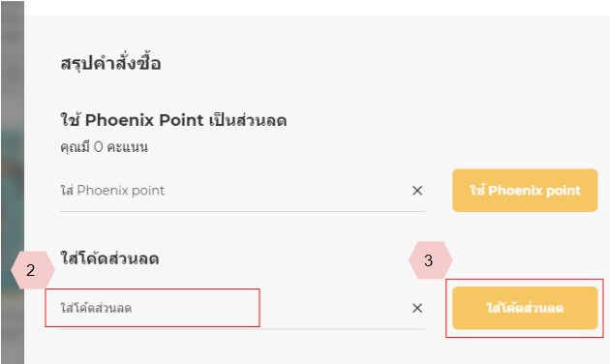Click the empty space between Phoenix placeholder and X
610x364 pixels.
288,191
